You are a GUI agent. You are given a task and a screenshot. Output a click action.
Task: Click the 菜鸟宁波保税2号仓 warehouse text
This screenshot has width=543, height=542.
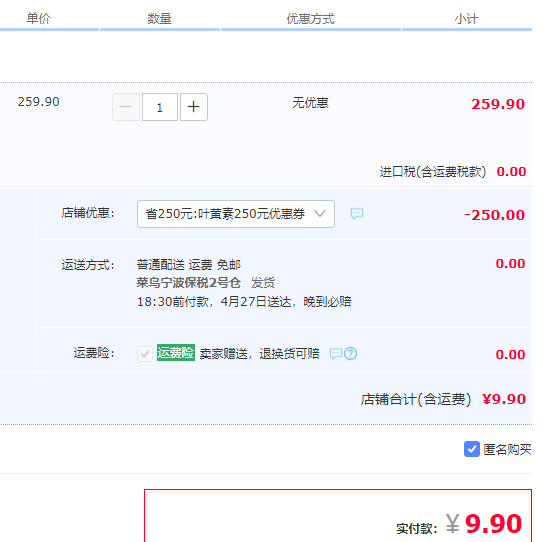point(188,283)
